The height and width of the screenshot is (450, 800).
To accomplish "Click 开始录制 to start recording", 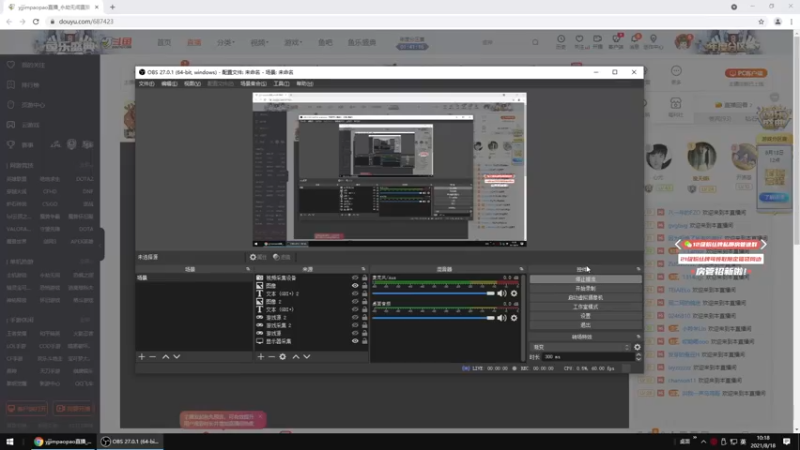I will (x=585, y=288).
